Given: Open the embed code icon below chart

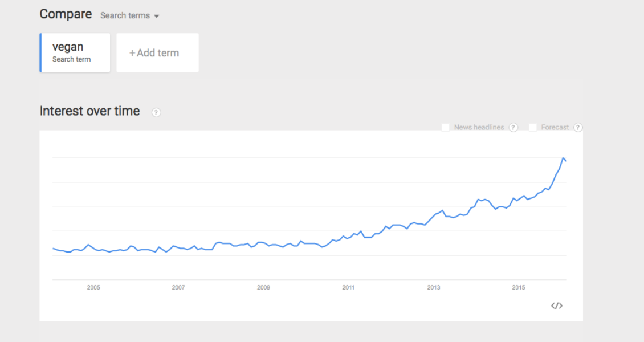Looking at the screenshot, I should (x=556, y=306).
